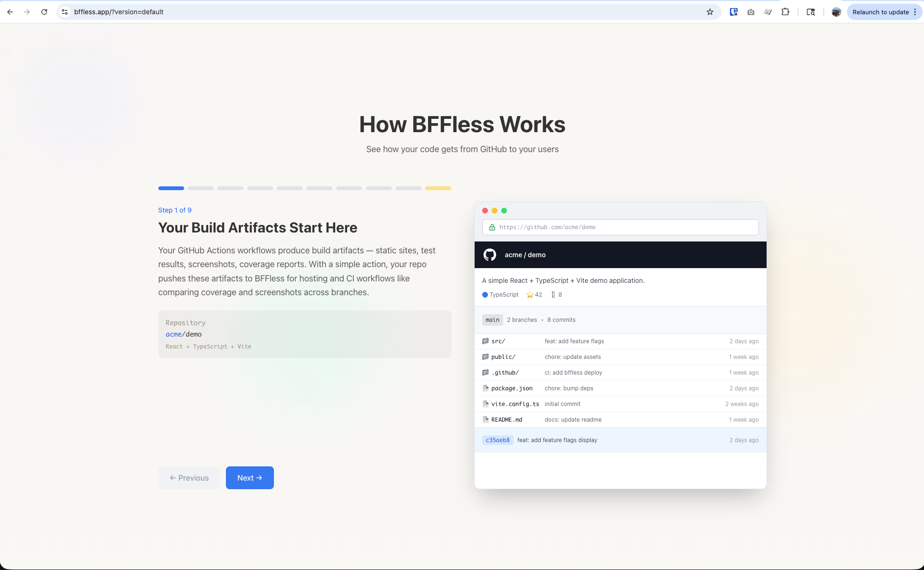Click the GitHub octocat logo icon
The image size is (924, 570).
click(x=489, y=255)
